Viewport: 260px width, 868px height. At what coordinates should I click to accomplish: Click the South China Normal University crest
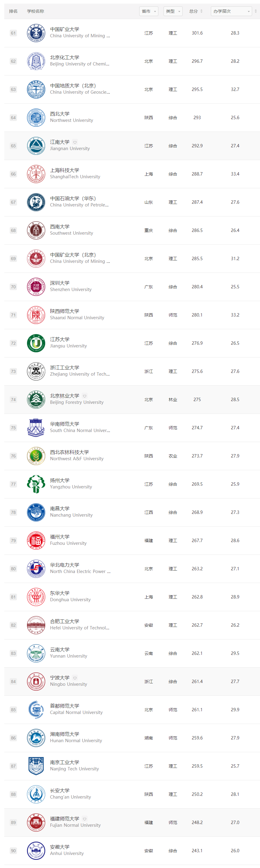point(36,428)
